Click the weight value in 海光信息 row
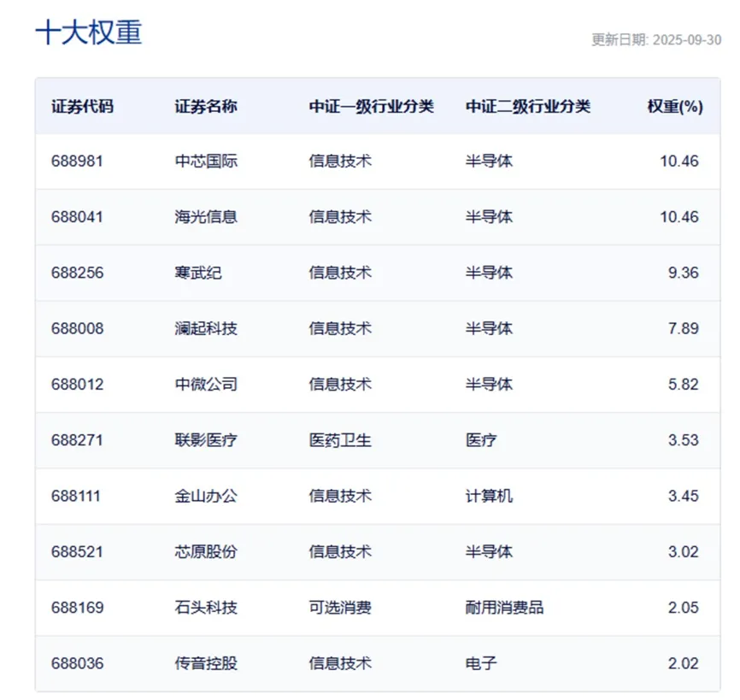The image size is (740, 700). (x=679, y=216)
